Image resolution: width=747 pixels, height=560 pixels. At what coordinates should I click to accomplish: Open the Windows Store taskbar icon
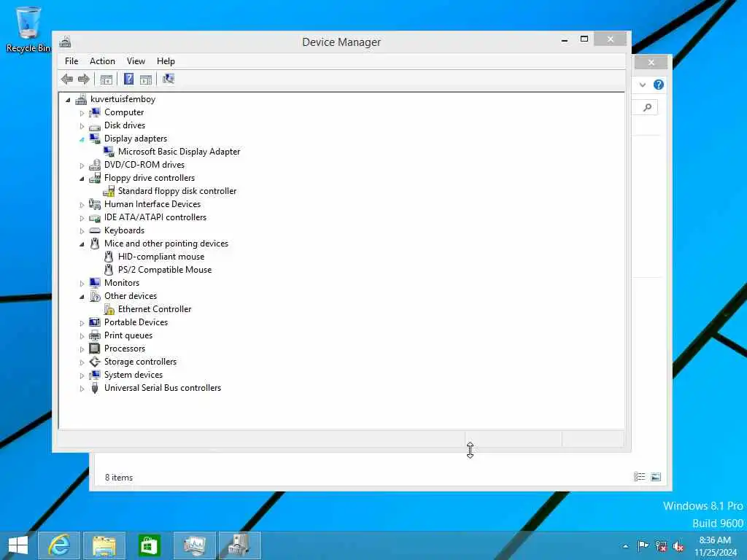click(x=149, y=545)
